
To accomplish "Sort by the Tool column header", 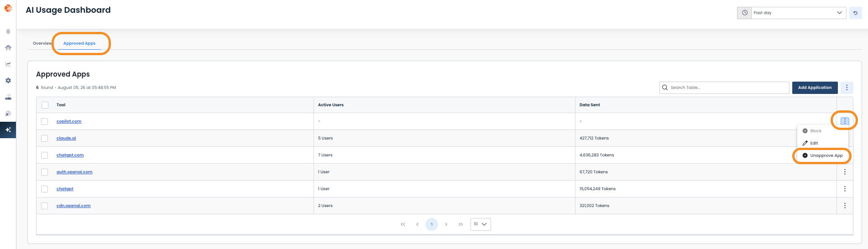I will [x=61, y=105].
